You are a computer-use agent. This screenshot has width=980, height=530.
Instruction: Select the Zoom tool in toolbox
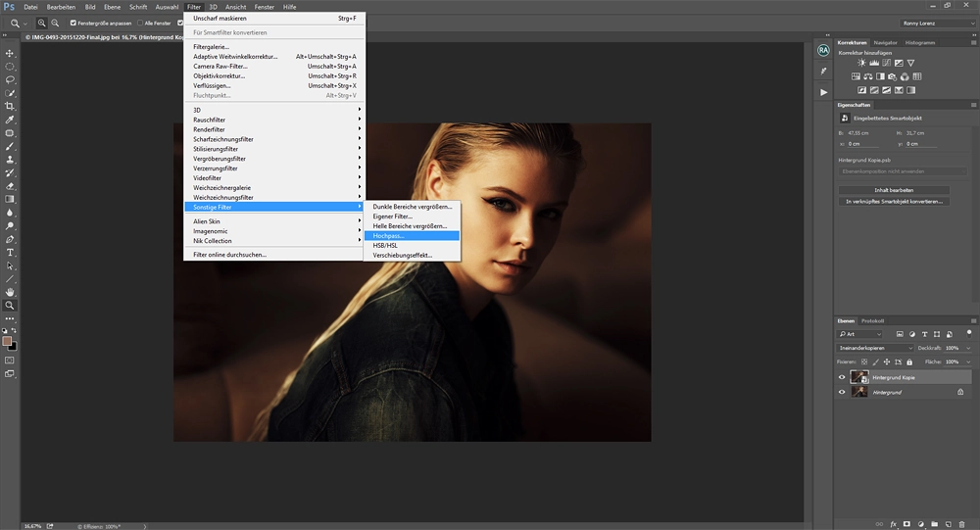[10, 306]
